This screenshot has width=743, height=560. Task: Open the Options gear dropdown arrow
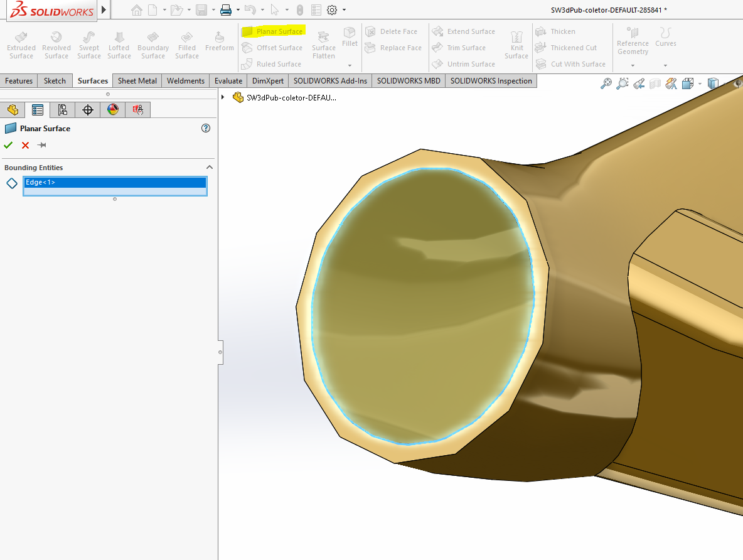[344, 10]
